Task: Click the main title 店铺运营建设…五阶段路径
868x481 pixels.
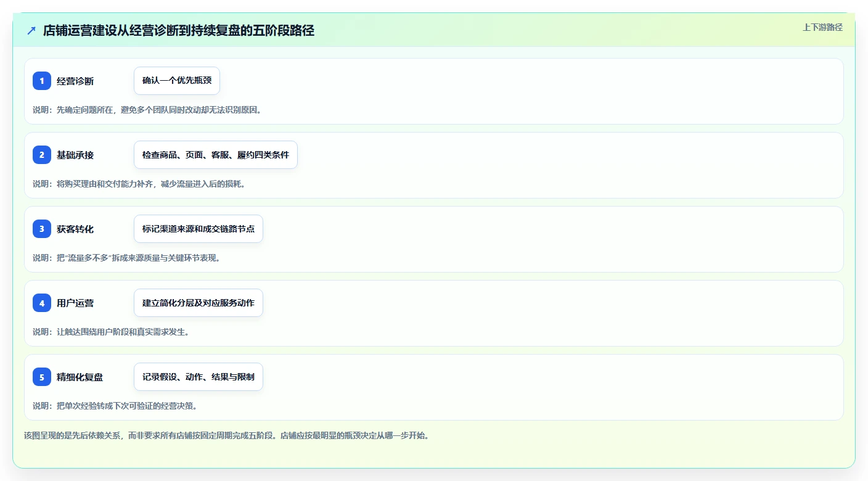Action: point(179,30)
